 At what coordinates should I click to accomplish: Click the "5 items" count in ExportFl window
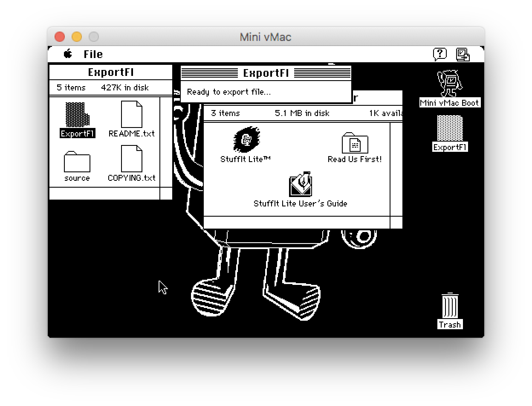coord(71,87)
